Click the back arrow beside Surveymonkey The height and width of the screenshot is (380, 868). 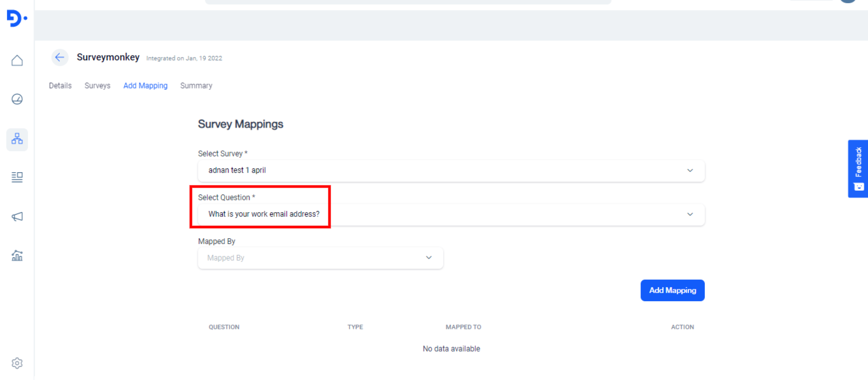point(60,58)
